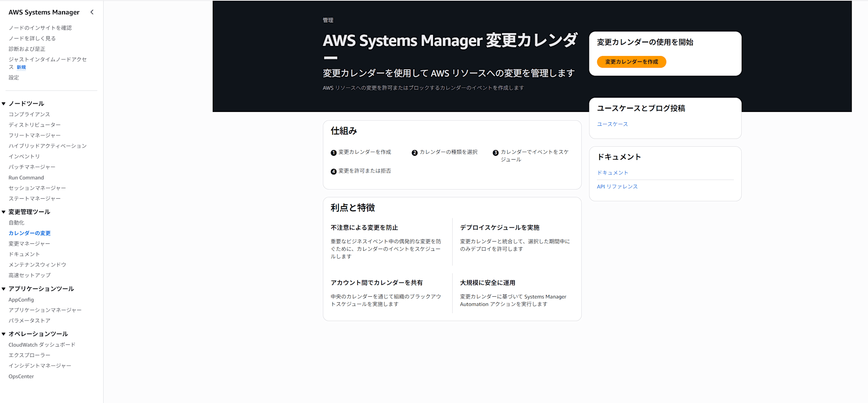
Task: Open メンテナンスウィンドウ in sidebar
Action: [x=37, y=265]
